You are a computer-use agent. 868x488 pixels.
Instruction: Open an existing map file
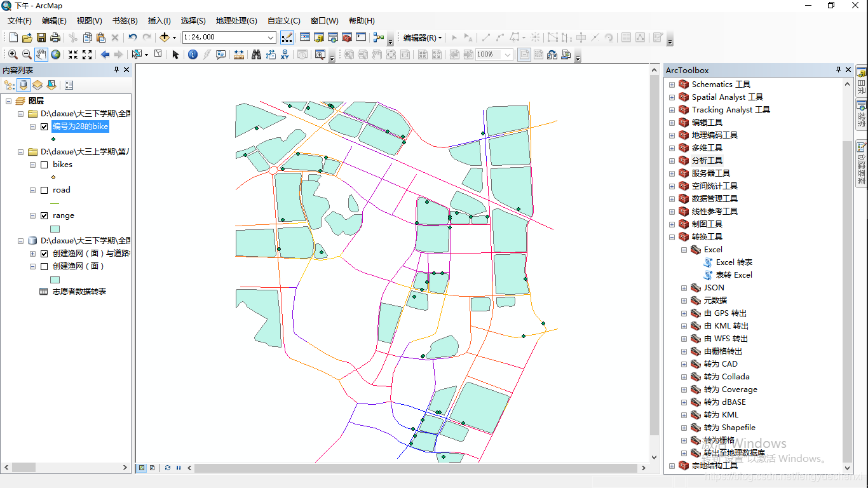coord(27,37)
